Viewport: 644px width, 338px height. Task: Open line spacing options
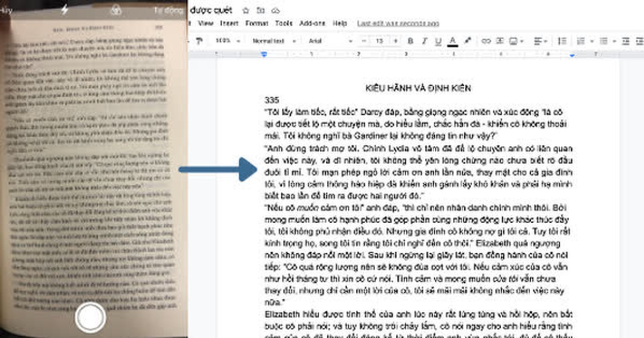(562, 41)
